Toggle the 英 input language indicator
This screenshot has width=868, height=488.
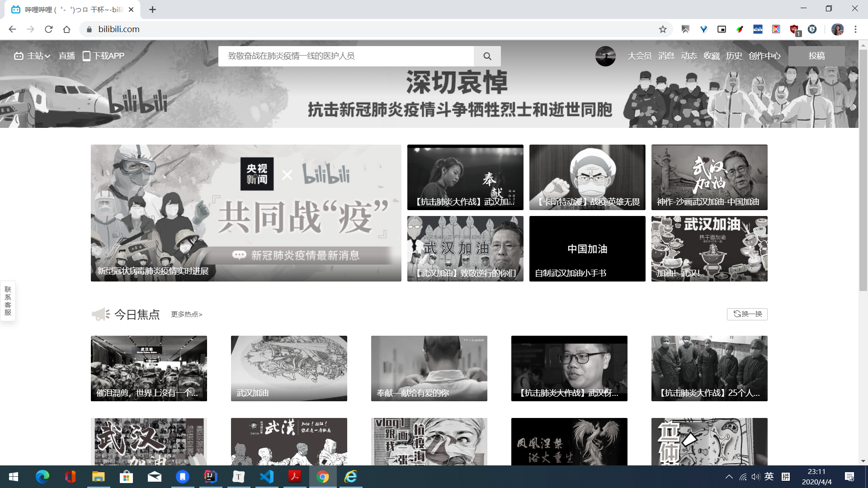769,477
